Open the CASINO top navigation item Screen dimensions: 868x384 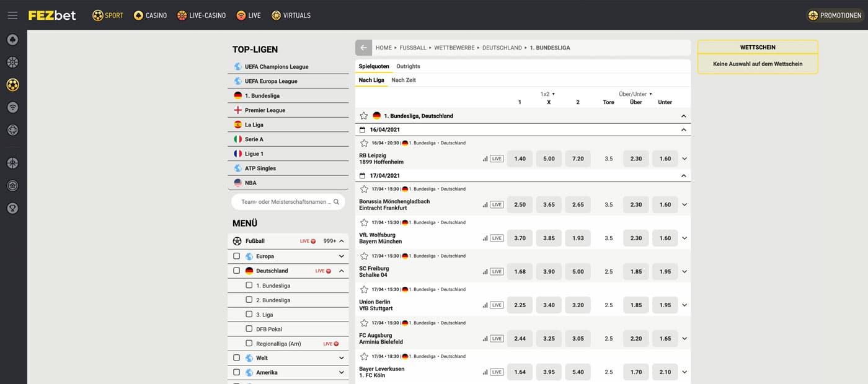coord(150,15)
